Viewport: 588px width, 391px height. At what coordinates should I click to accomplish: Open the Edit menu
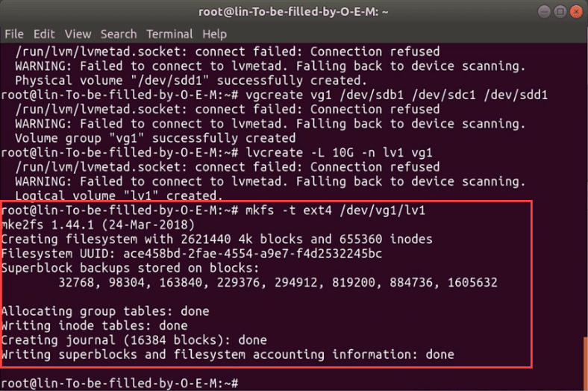[44, 34]
